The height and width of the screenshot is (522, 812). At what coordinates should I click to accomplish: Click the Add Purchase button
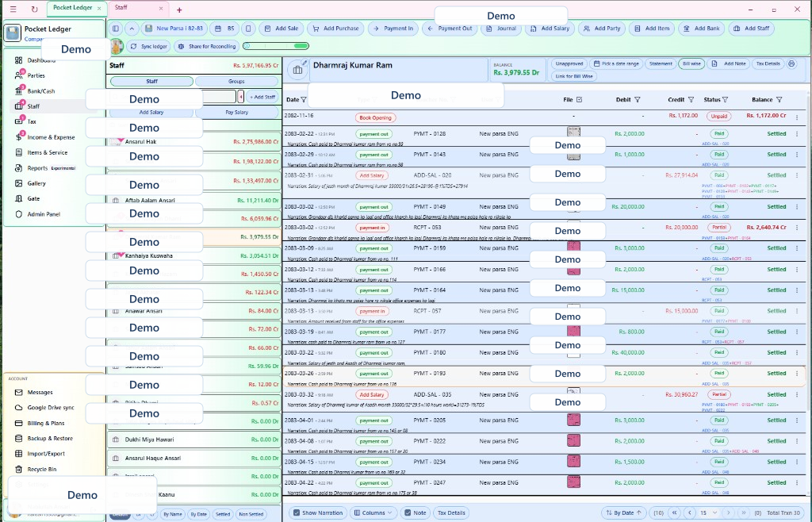point(335,29)
